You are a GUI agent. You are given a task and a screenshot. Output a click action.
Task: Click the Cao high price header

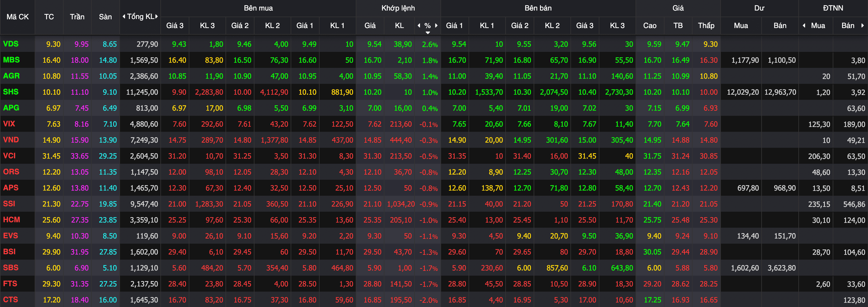[x=650, y=26]
